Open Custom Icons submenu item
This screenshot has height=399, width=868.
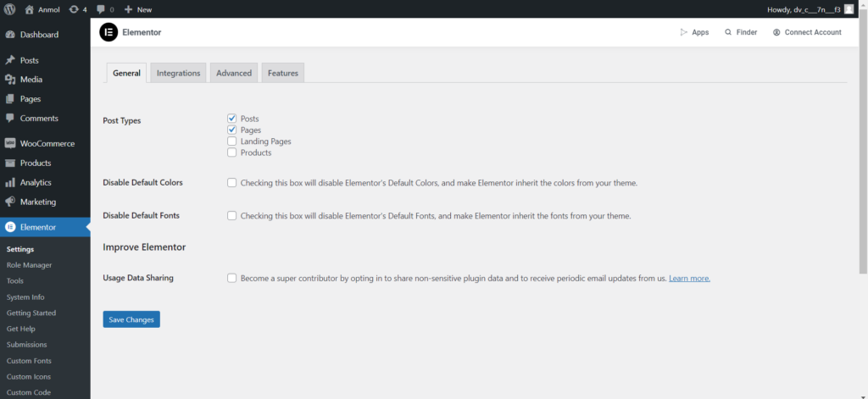pos(29,377)
